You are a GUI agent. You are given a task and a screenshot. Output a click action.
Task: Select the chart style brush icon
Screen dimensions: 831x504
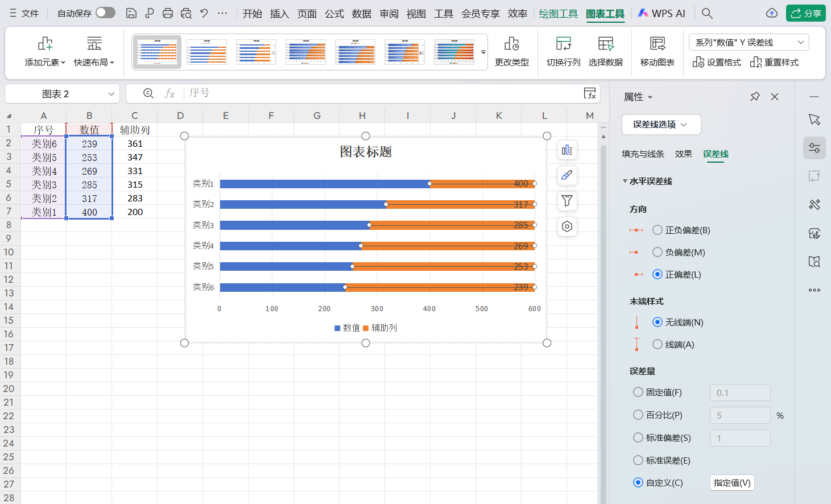(567, 175)
